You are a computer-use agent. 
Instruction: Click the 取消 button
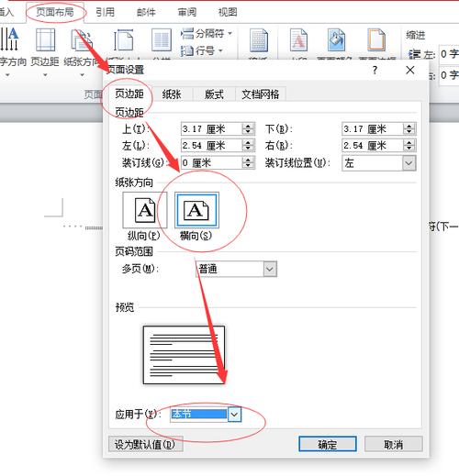[394, 444]
